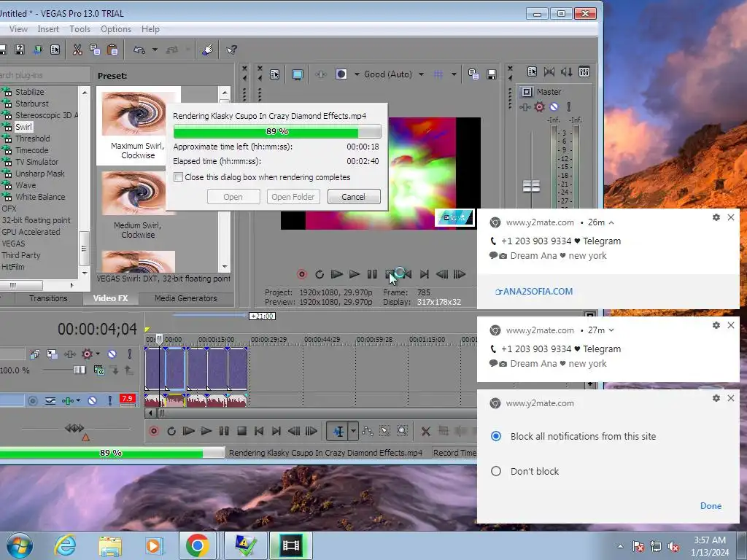Click the Cut scissors toolbar icon
This screenshot has height=560, width=747.
click(77, 50)
